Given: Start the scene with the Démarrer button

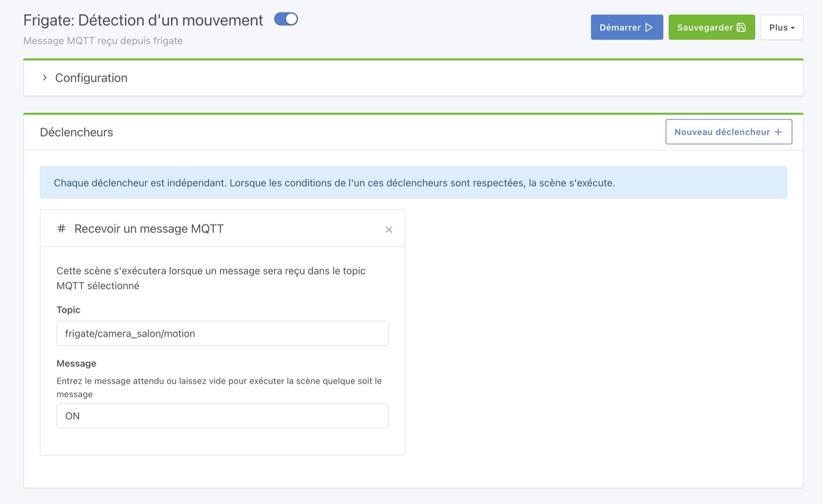Looking at the screenshot, I should (627, 27).
